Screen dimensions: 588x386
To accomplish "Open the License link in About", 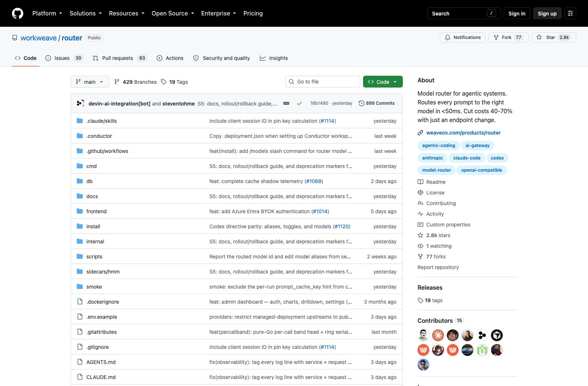I will coord(431,193).
